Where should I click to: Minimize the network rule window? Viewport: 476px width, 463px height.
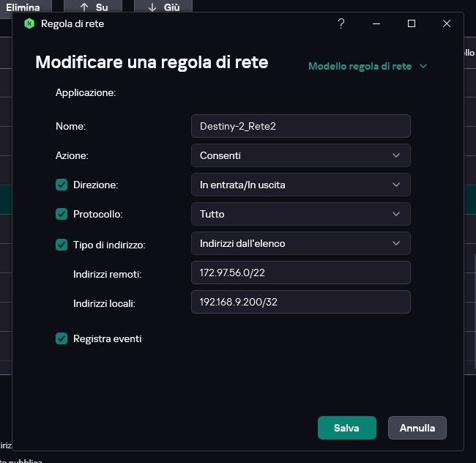pyautogui.click(x=376, y=23)
